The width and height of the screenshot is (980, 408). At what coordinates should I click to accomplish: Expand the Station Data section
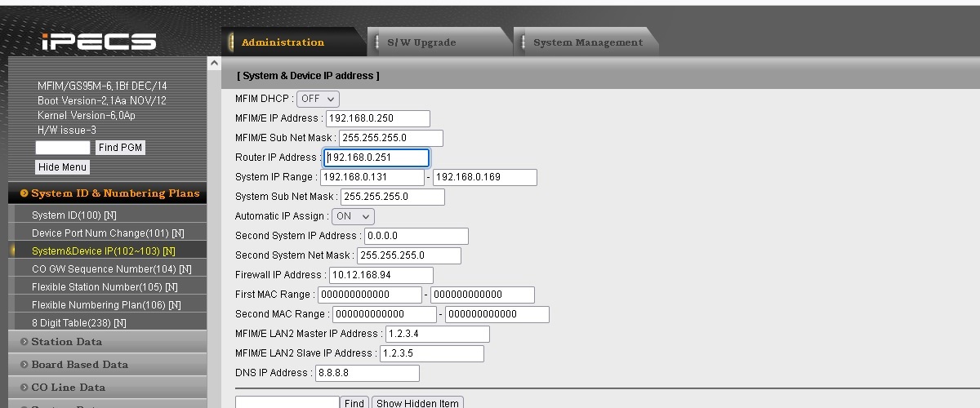tap(67, 342)
